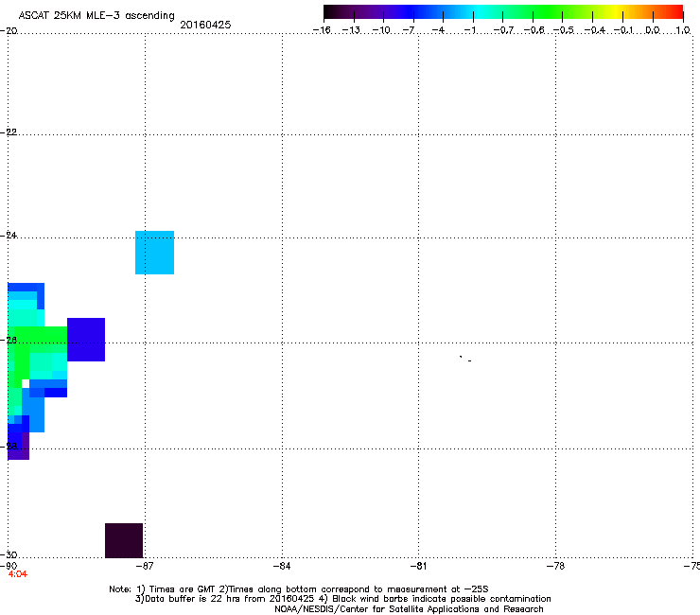Click the red "4:04" time stamp
700x615 pixels.
18,574
